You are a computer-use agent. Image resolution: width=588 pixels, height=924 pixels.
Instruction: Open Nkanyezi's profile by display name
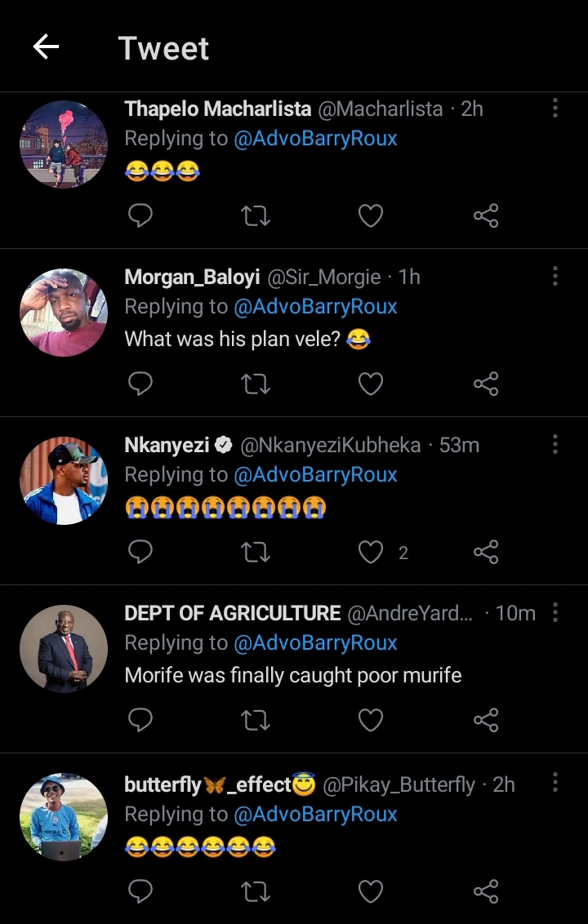(167, 445)
